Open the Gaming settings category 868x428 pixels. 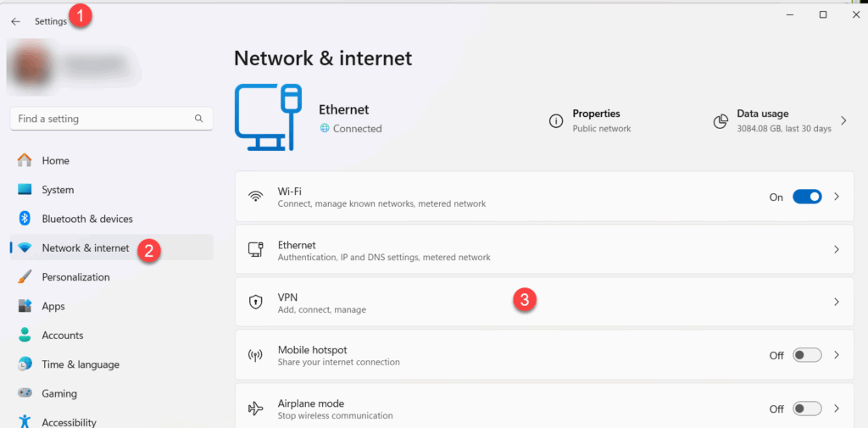(59, 393)
